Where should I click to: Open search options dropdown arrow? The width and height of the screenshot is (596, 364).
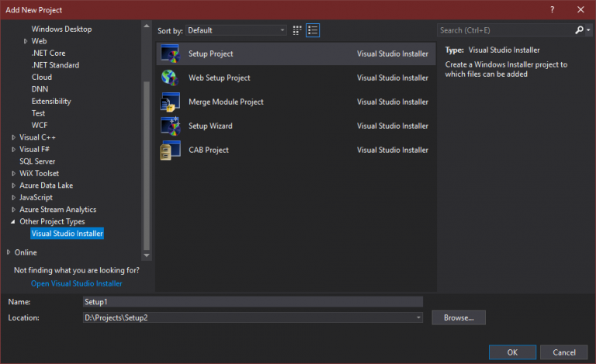pos(588,30)
